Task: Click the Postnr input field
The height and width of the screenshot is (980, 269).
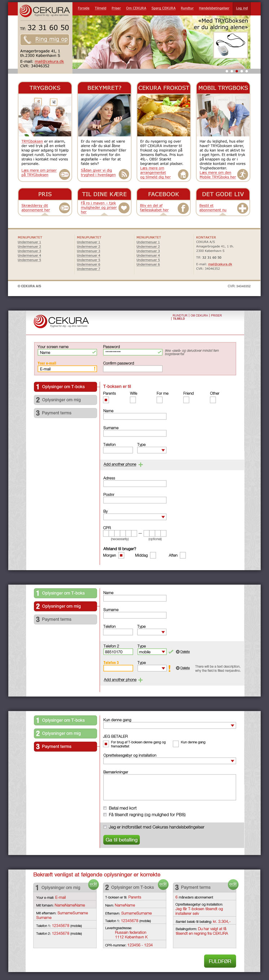Action: [135, 500]
